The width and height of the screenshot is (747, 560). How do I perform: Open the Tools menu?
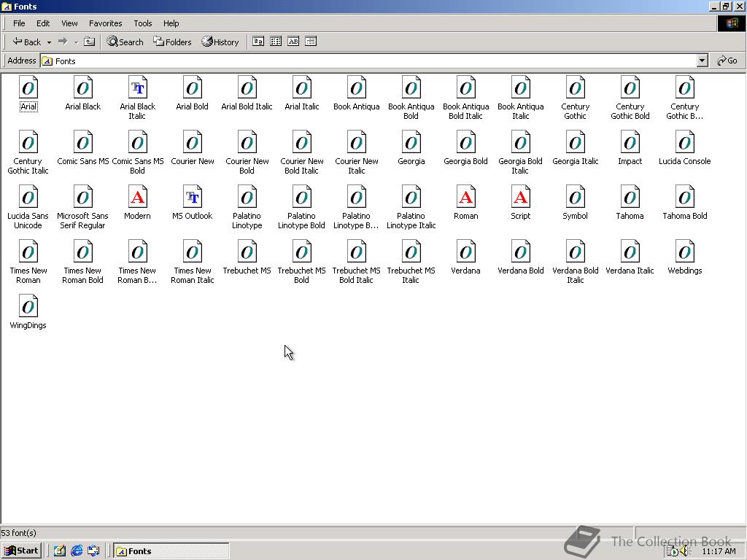click(142, 23)
